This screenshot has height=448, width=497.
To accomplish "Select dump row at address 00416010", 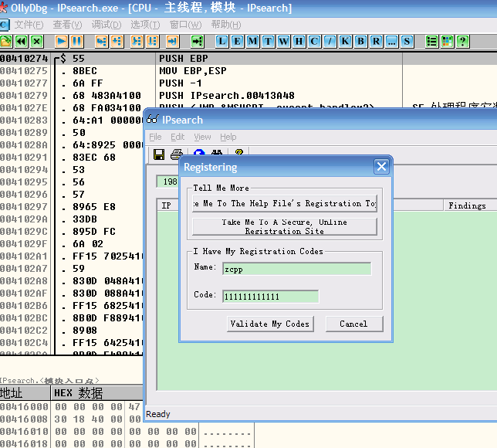I will click(x=127, y=432).
